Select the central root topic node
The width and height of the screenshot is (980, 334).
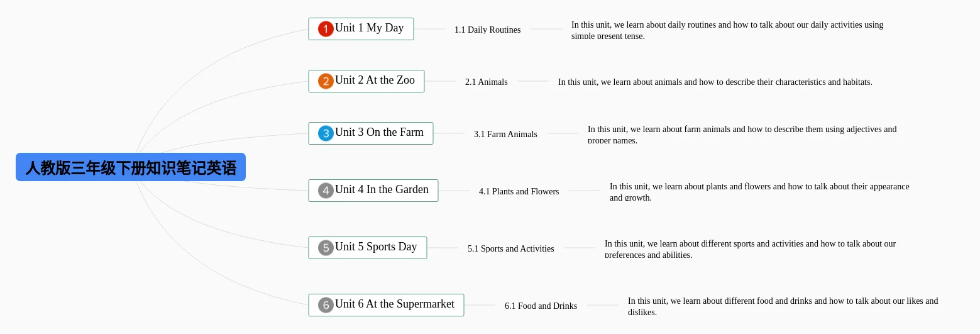[x=131, y=167]
